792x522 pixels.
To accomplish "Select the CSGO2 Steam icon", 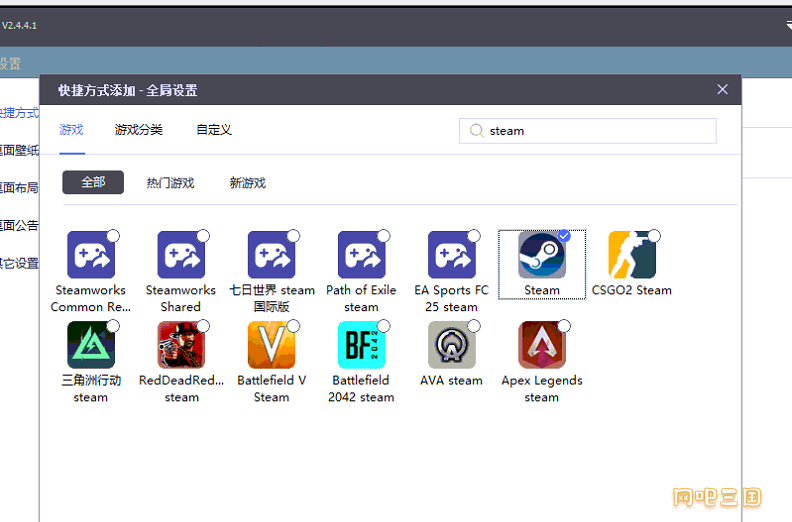I will 632,255.
